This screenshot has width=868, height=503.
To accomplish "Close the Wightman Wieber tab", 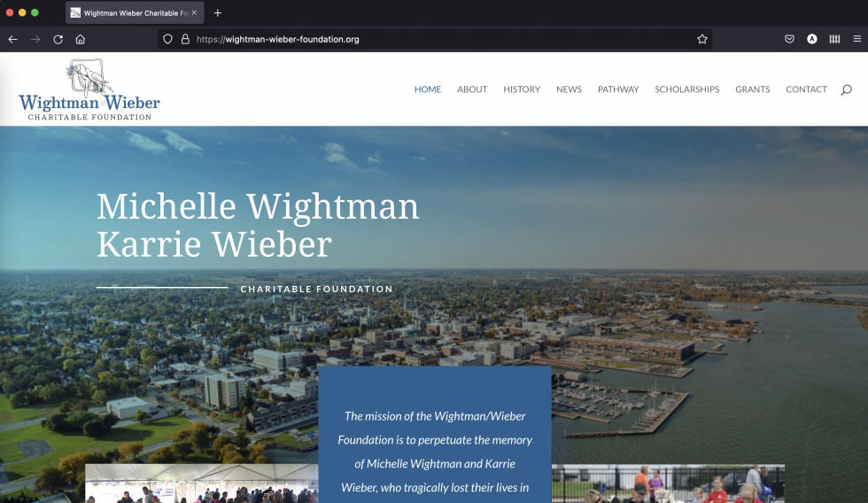I will tap(194, 12).
